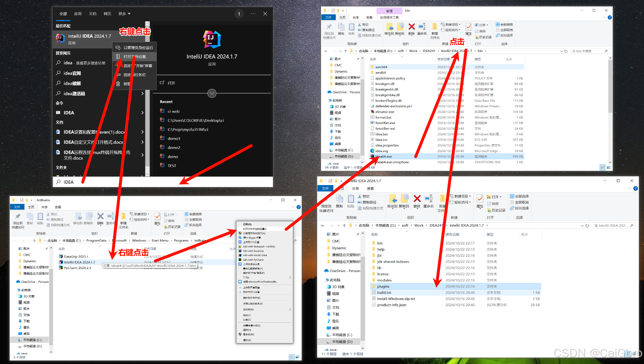Screen dimensions: 644x364
Task: Choose 以管理员身份运行 in search context menu
Action: click(135, 47)
